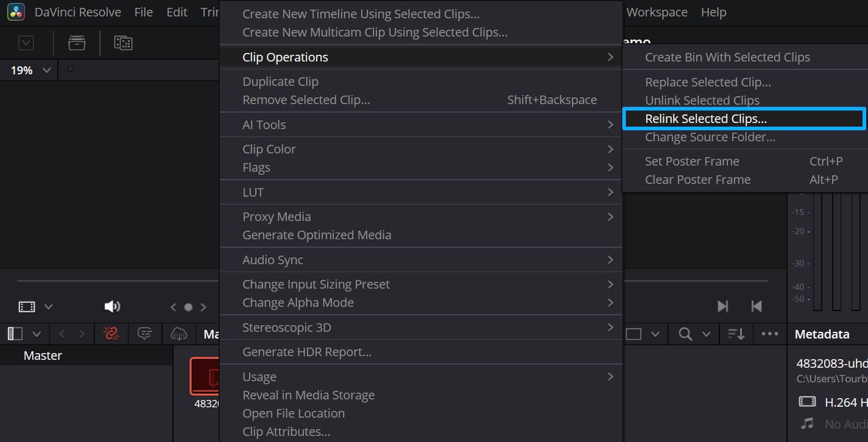Image resolution: width=868 pixels, height=442 pixels.
Task: Open the media pool search magnifier icon
Action: pos(685,334)
